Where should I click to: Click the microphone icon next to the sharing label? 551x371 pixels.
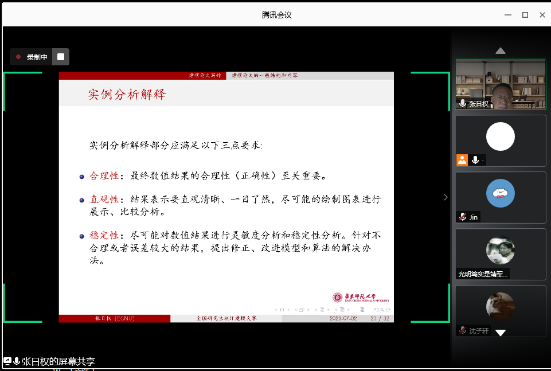point(16,361)
